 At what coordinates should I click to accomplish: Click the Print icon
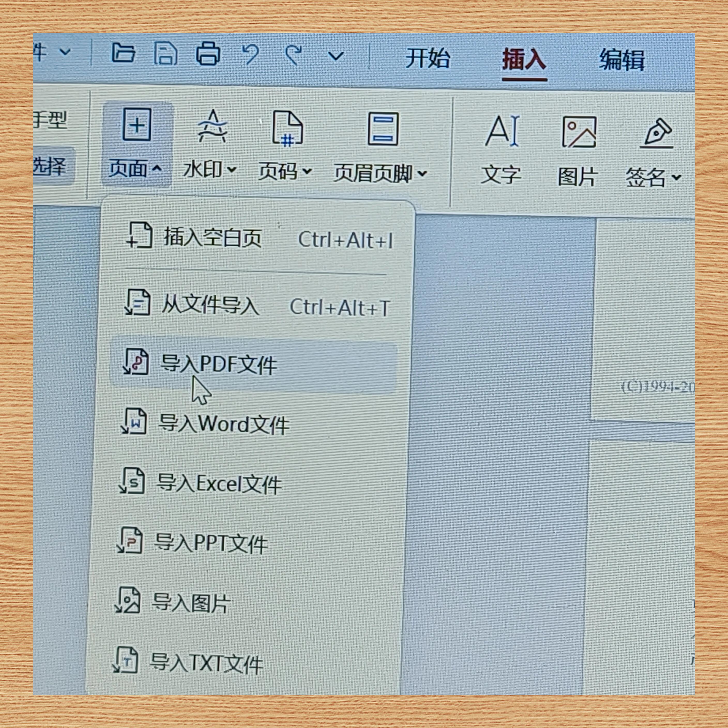(208, 54)
